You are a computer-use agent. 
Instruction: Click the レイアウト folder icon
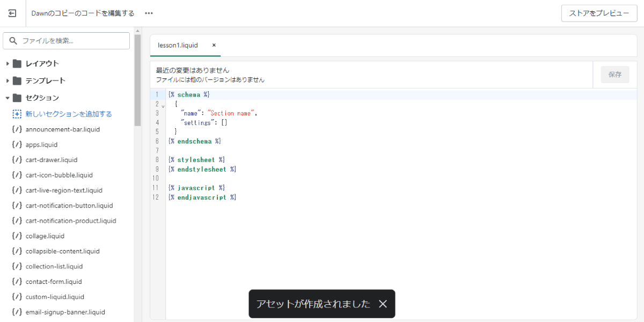pyautogui.click(x=17, y=64)
